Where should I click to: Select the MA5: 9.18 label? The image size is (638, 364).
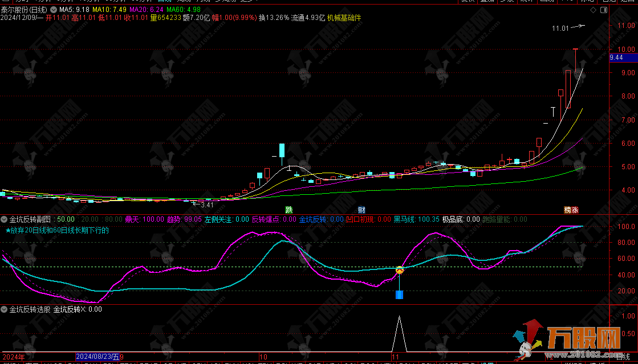[75, 10]
